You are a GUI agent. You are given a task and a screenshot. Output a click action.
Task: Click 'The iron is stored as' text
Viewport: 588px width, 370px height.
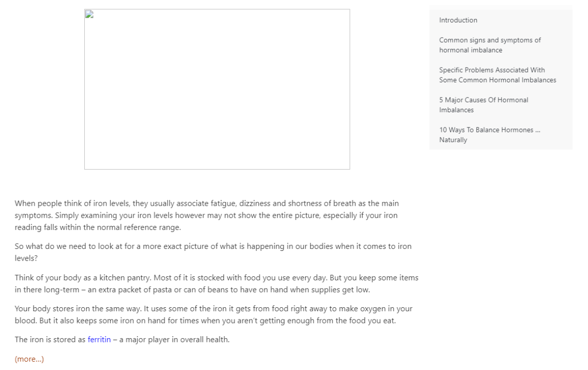[50, 338]
